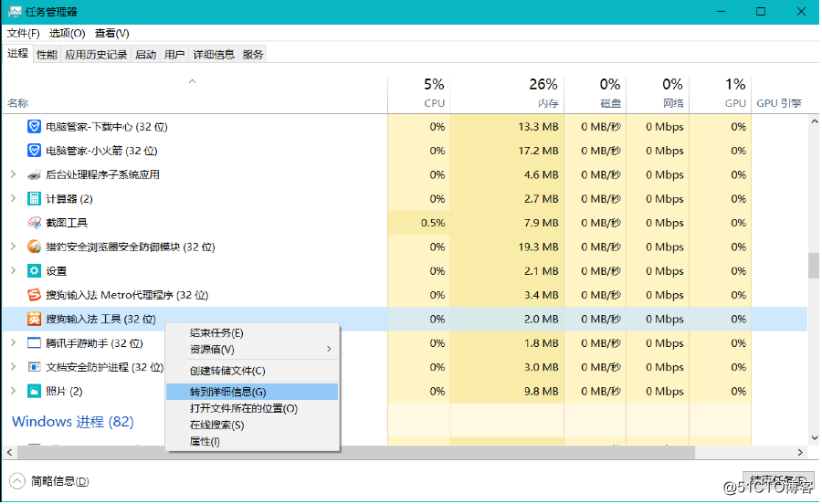Click the 电脑管家-下载中心 shield icon
Viewport: 822px width, 504px height.
(x=34, y=127)
